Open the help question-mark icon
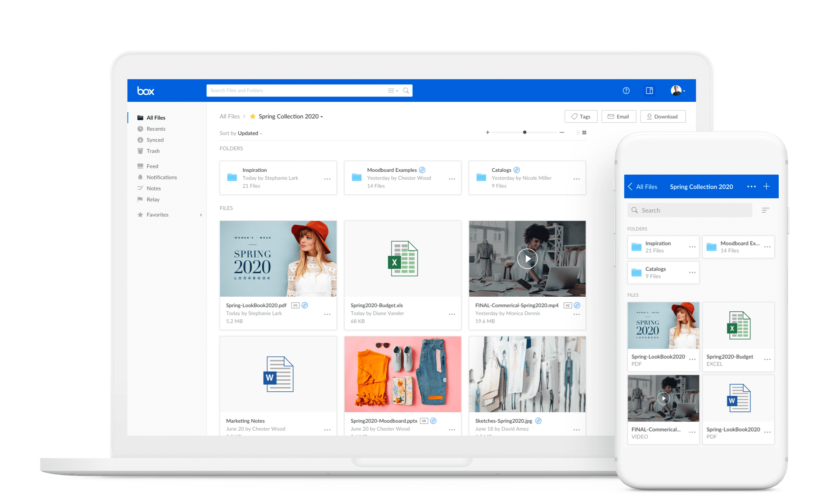The width and height of the screenshot is (828, 504). (626, 91)
